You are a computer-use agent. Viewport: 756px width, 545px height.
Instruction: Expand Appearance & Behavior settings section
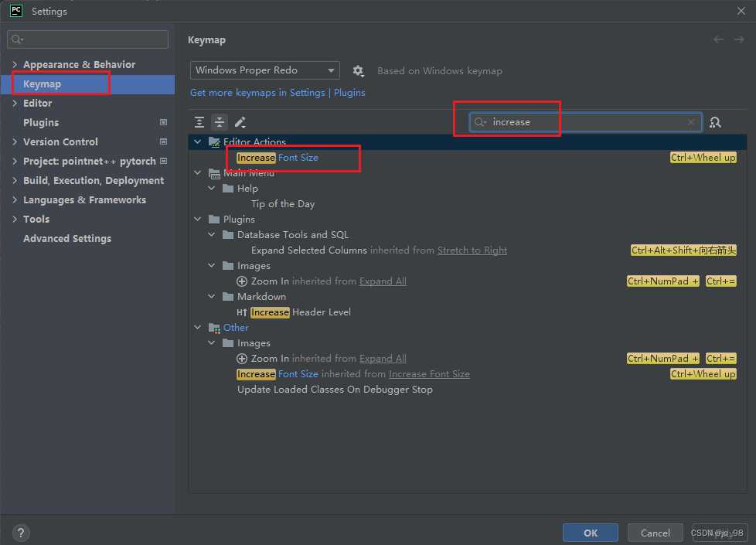tap(15, 64)
